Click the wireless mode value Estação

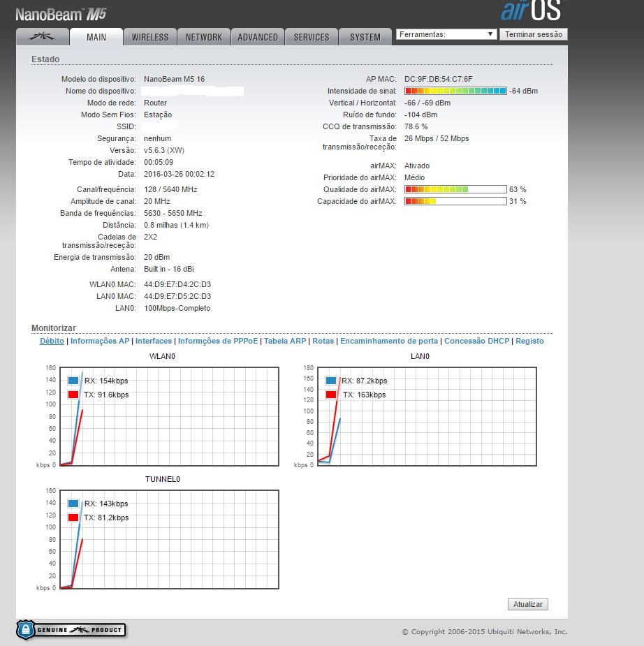pos(158,115)
